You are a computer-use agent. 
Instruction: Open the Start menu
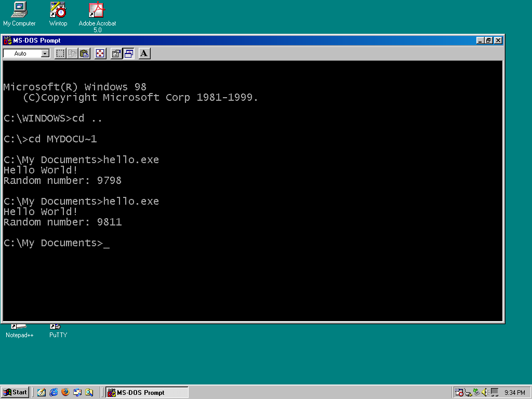[15, 392]
